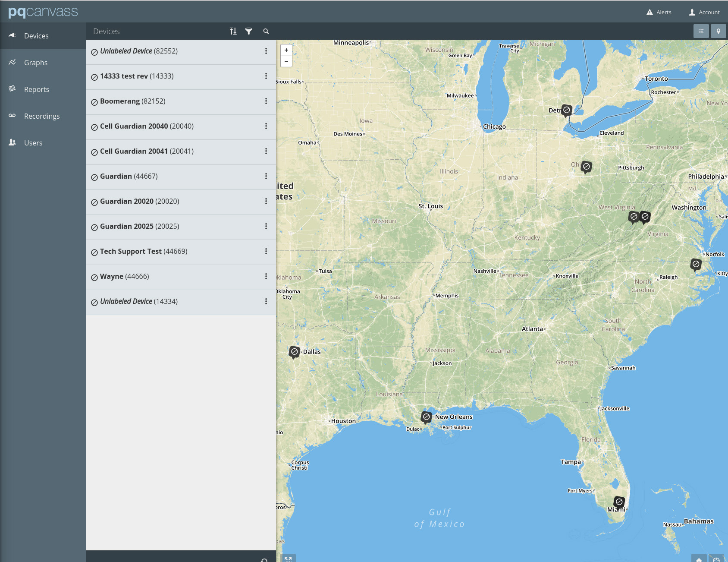The width and height of the screenshot is (728, 562).
Task: Select the Devices sidebar icon
Action: point(12,36)
